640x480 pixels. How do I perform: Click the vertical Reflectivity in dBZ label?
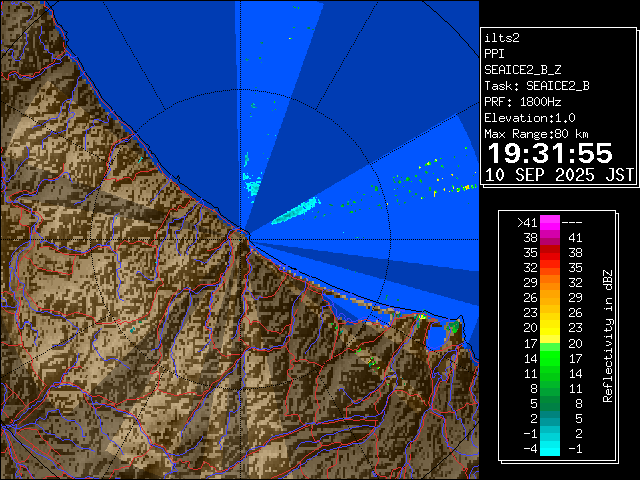coord(607,335)
